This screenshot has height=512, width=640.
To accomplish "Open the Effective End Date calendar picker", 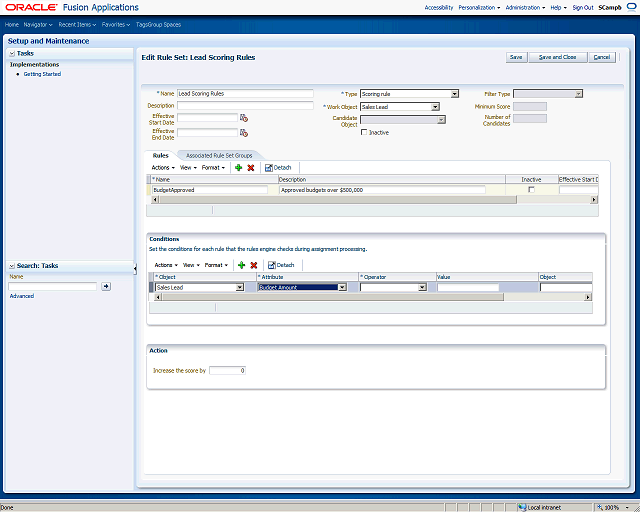I will [x=244, y=133].
